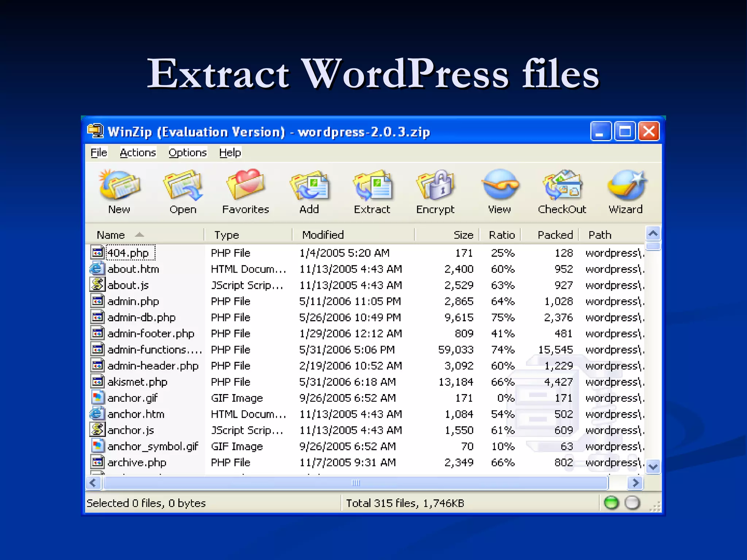Viewport: 747px width, 560px height.
Task: Click the about.js script file icon
Action: [97, 285]
